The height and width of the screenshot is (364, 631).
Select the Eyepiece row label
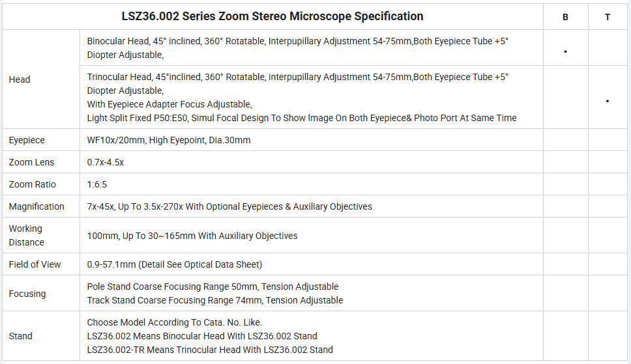tap(27, 140)
